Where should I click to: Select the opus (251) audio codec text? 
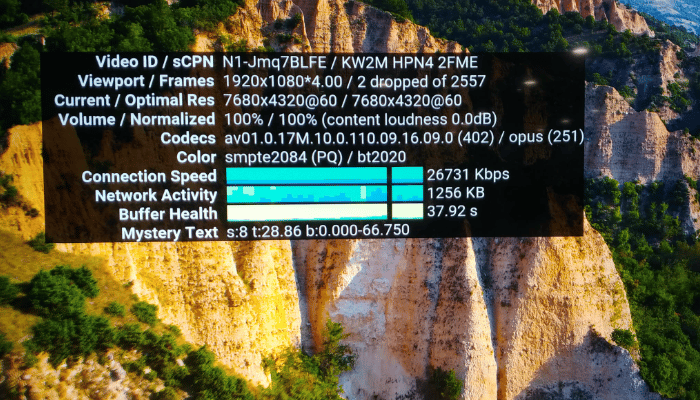tap(546, 138)
